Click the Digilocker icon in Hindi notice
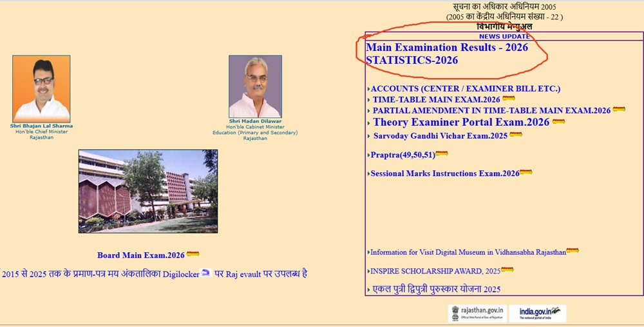644x327 pixels. pos(206,273)
